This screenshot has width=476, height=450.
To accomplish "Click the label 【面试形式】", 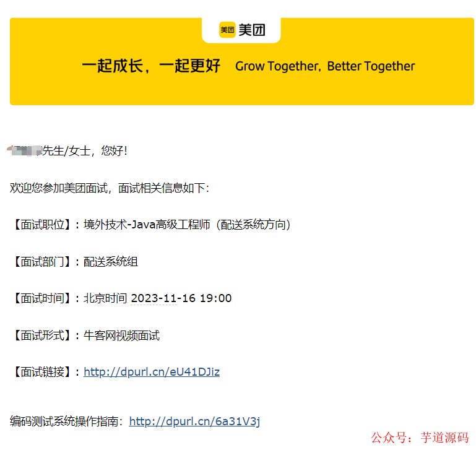I will (x=43, y=335).
